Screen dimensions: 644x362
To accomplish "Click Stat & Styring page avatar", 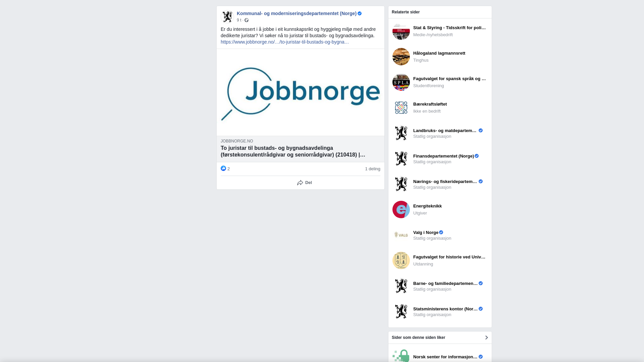I will point(401,31).
